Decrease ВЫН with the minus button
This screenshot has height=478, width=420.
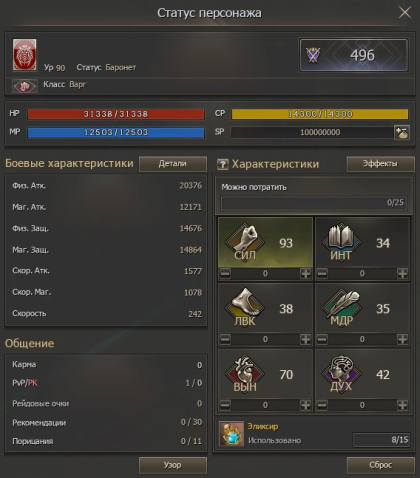point(225,405)
